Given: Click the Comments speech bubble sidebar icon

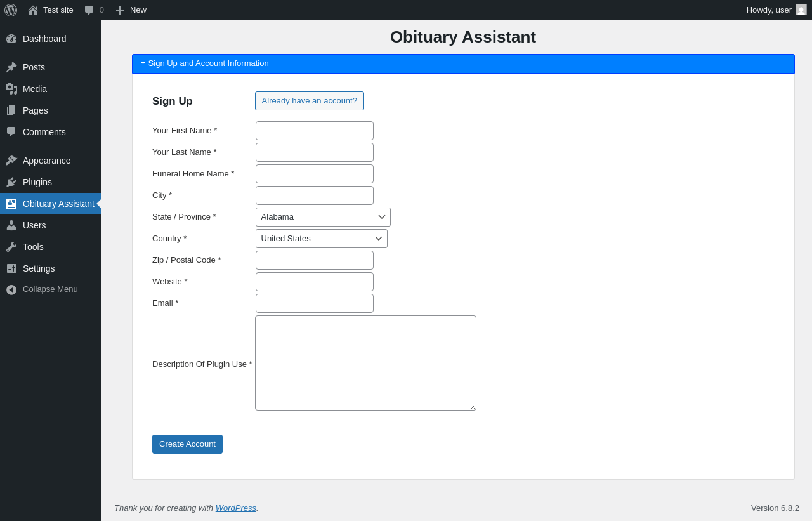Looking at the screenshot, I should [x=11, y=132].
